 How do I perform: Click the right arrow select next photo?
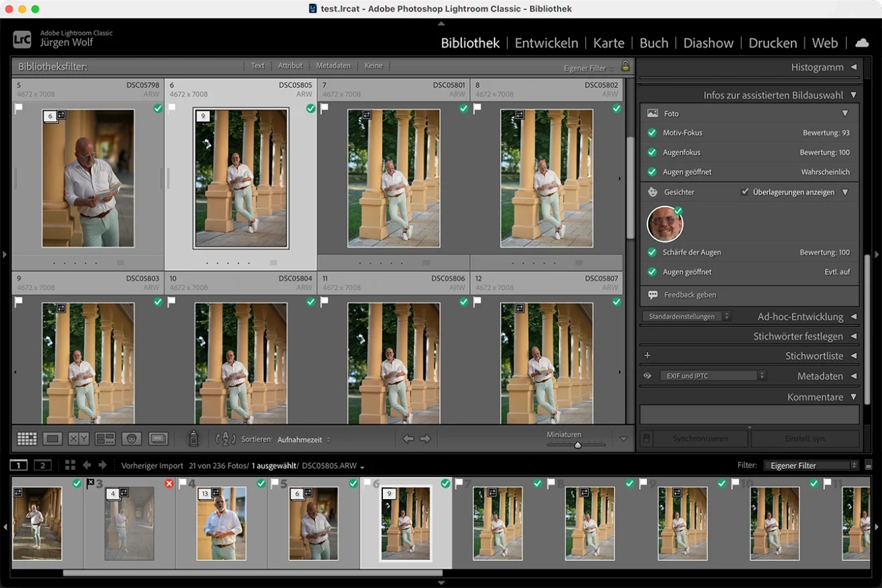(x=425, y=439)
